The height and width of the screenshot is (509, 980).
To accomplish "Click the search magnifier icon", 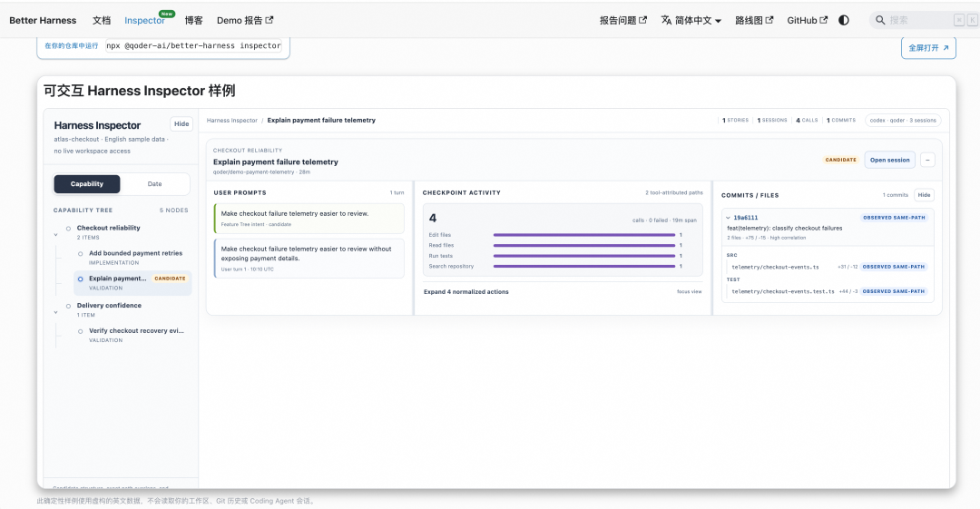I will [880, 20].
